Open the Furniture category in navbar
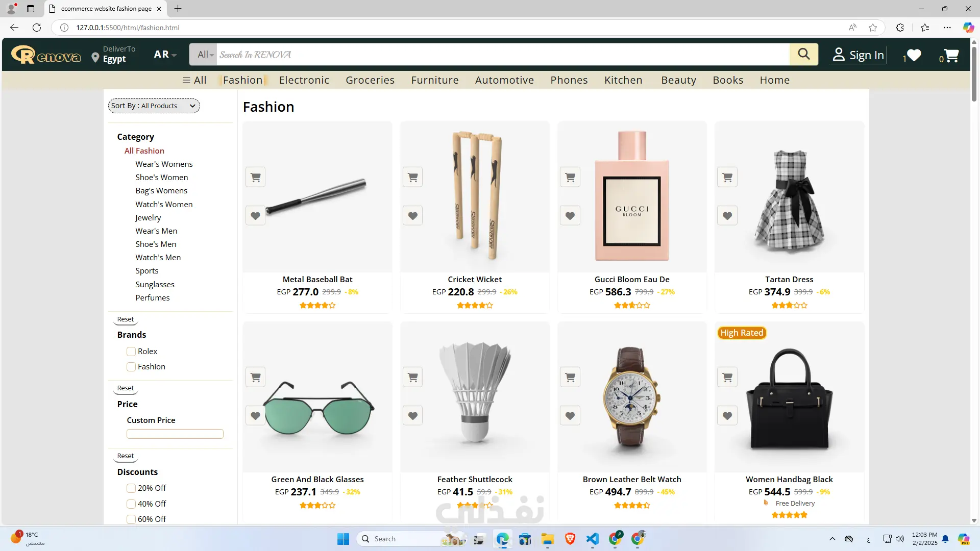 (434, 80)
